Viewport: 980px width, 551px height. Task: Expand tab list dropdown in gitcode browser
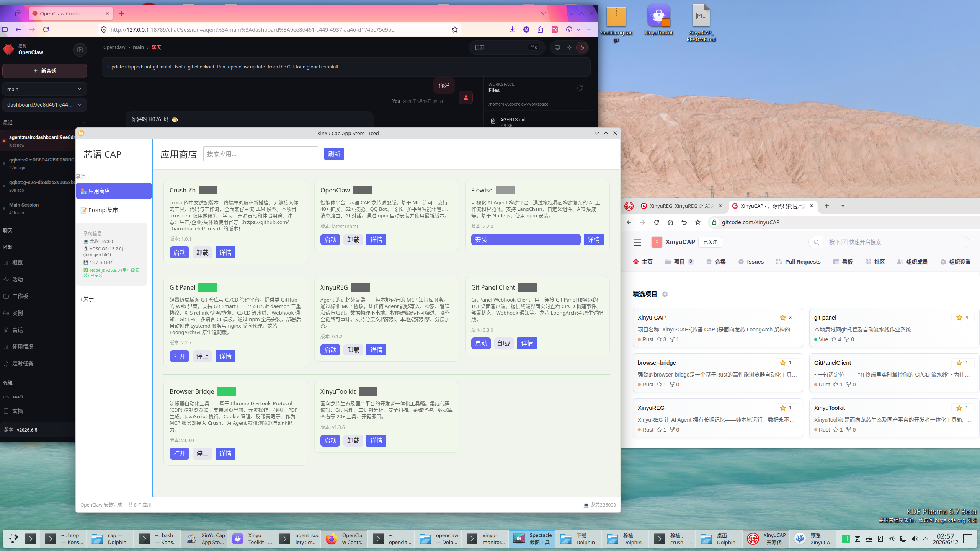pos(843,206)
